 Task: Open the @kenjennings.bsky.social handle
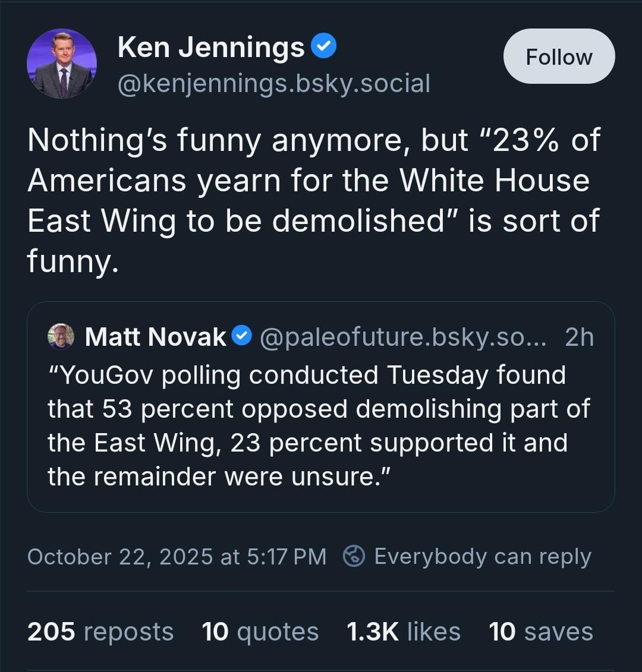point(273,83)
